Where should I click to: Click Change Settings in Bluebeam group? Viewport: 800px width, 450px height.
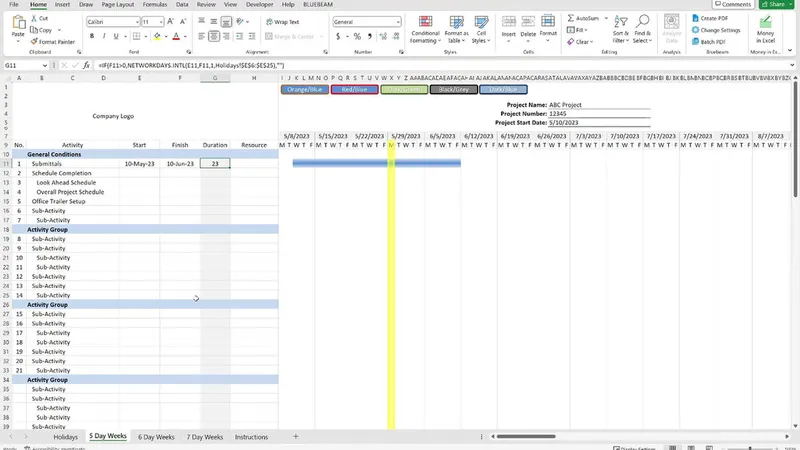pos(716,30)
